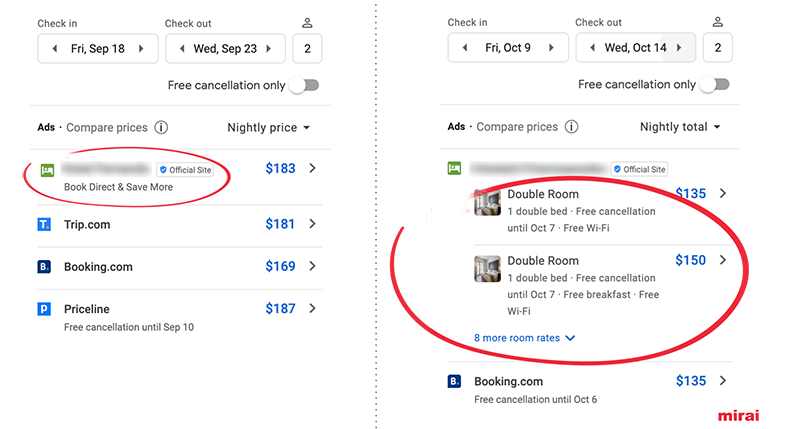Click the info icon beside left Compare prices
This screenshot has width=800, height=429.
pyautogui.click(x=161, y=128)
